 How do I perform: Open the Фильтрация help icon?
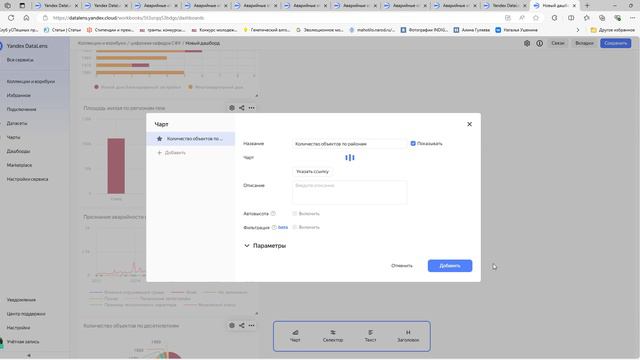pos(274,227)
